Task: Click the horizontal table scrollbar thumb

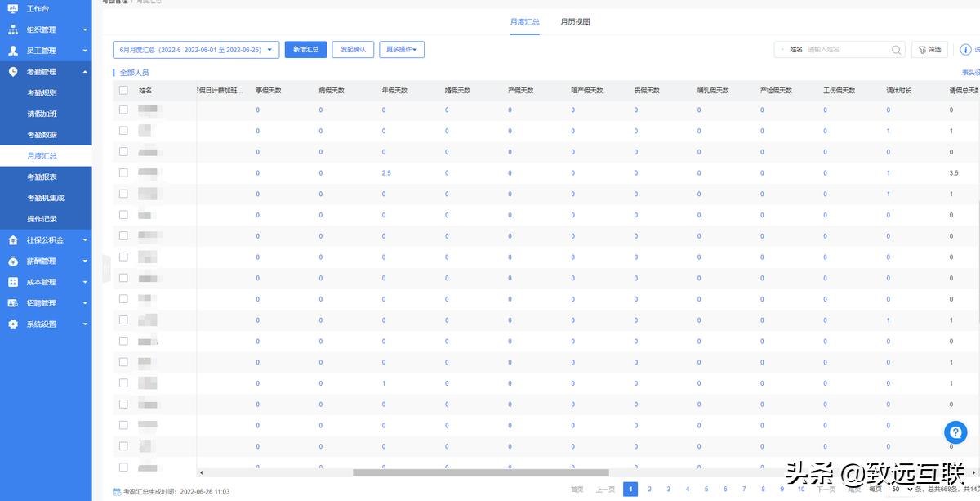Action: (x=480, y=472)
